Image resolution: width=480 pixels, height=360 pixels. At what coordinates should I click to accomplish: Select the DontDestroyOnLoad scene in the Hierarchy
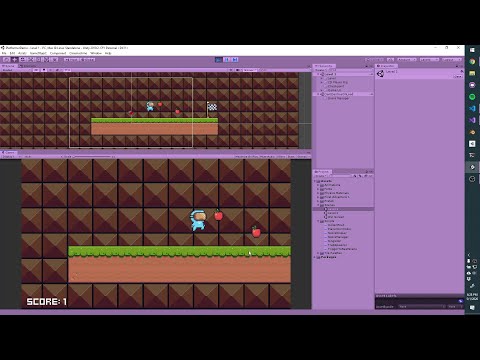tap(339, 94)
